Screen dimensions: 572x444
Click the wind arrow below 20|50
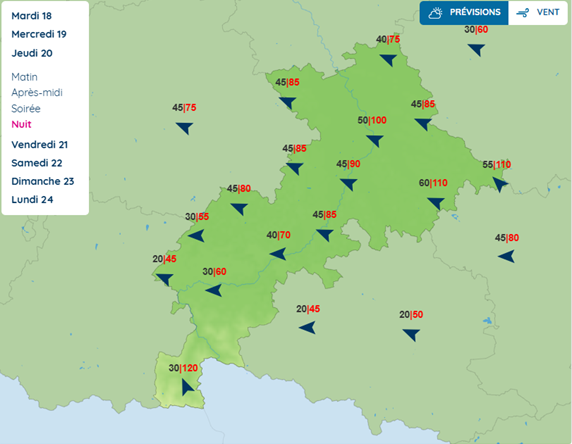click(x=411, y=335)
